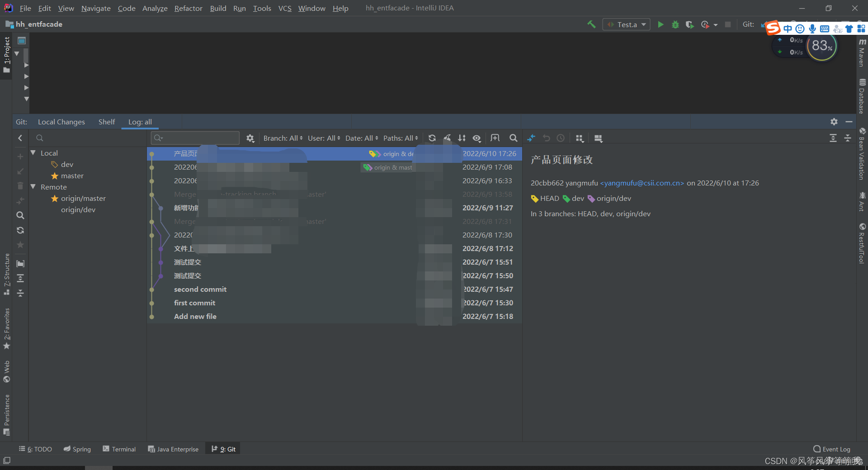Open the VCS menu

(x=285, y=8)
